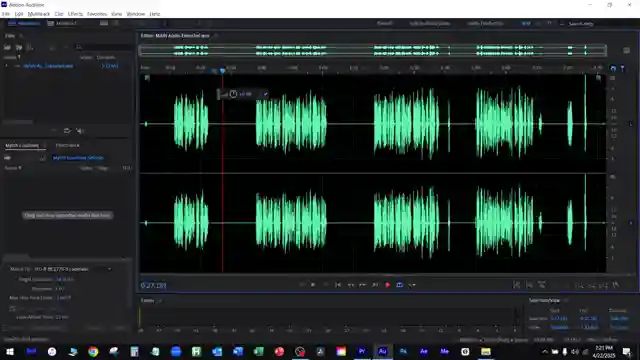Toggle auto-play in Files panel preview
The width and height of the screenshot is (640, 360).
(x=80, y=131)
